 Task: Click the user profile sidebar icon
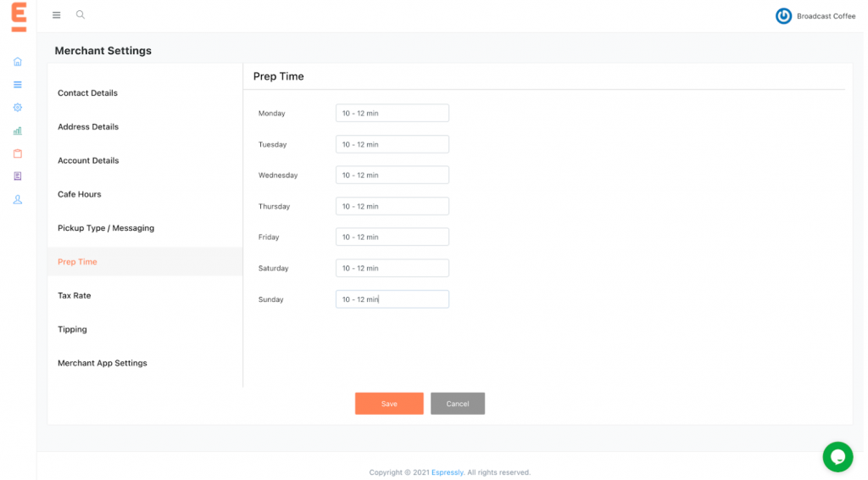coord(18,199)
